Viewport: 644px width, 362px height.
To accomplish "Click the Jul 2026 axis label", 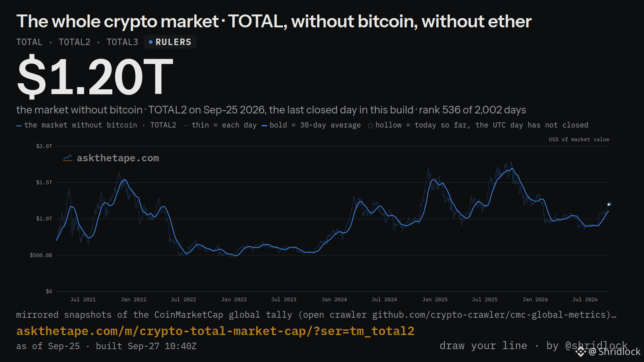I will coord(585,300).
